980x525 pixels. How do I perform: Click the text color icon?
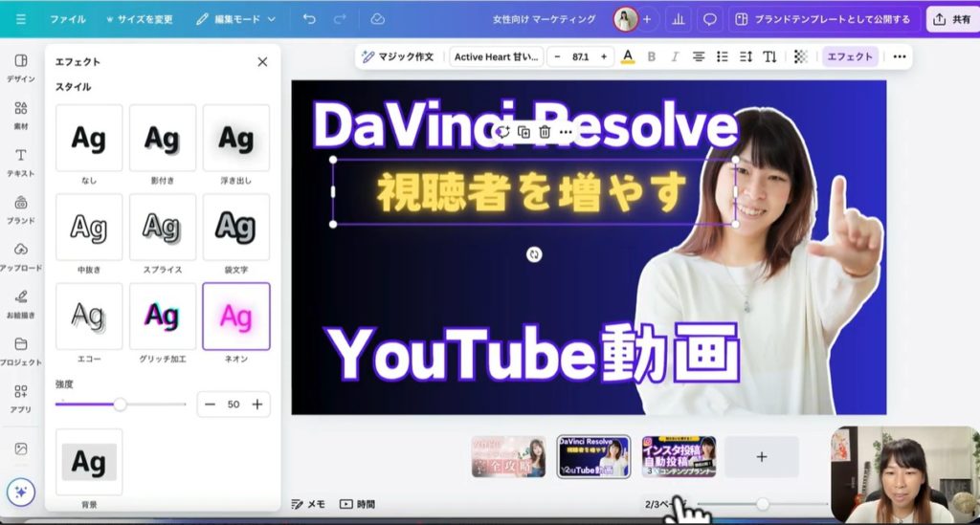click(x=628, y=56)
